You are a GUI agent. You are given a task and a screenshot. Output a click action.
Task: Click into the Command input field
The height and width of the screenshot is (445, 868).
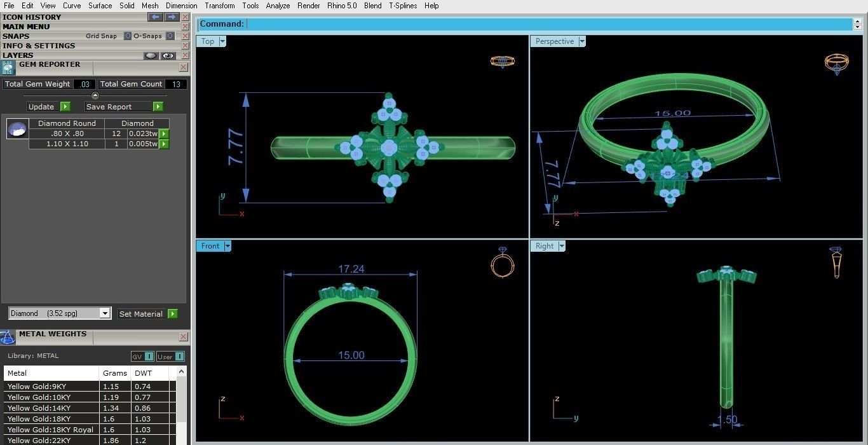click(x=549, y=24)
